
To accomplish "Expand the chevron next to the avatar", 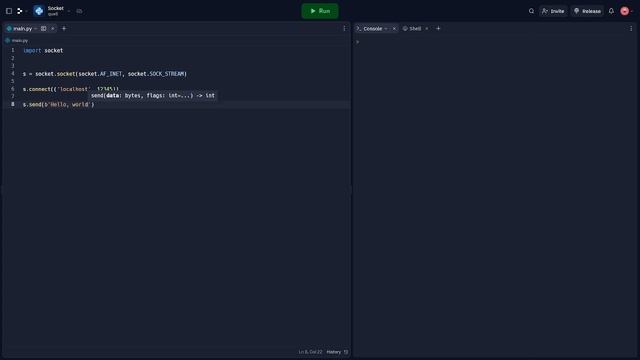I will (632, 11).
